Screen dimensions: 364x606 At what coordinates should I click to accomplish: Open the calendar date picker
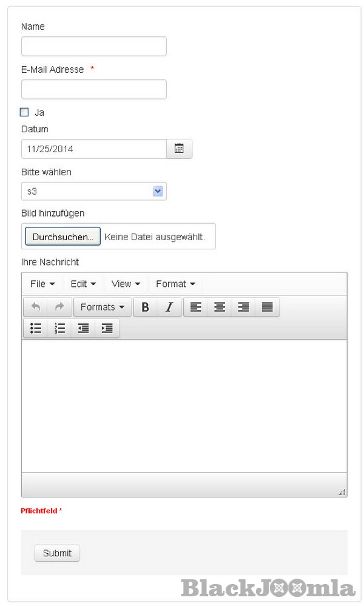(x=179, y=149)
